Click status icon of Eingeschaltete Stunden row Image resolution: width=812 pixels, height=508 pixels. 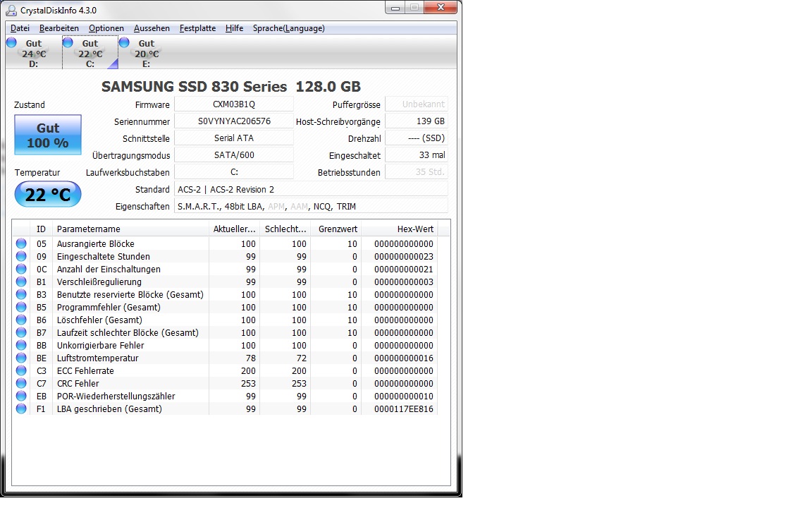(x=21, y=256)
